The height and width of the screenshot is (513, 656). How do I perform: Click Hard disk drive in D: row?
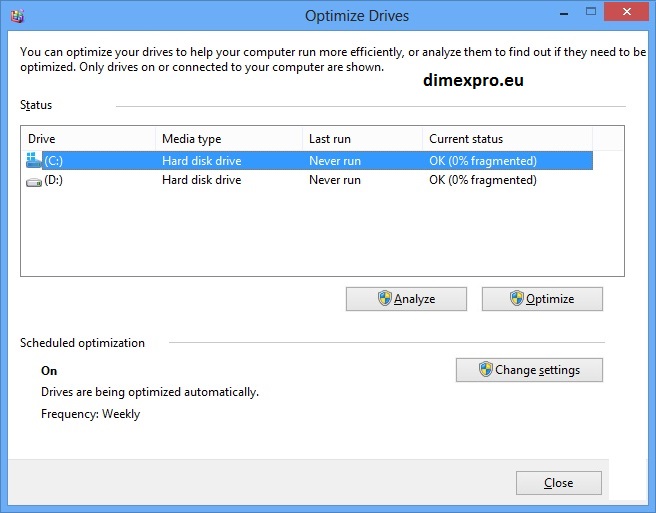click(x=202, y=180)
